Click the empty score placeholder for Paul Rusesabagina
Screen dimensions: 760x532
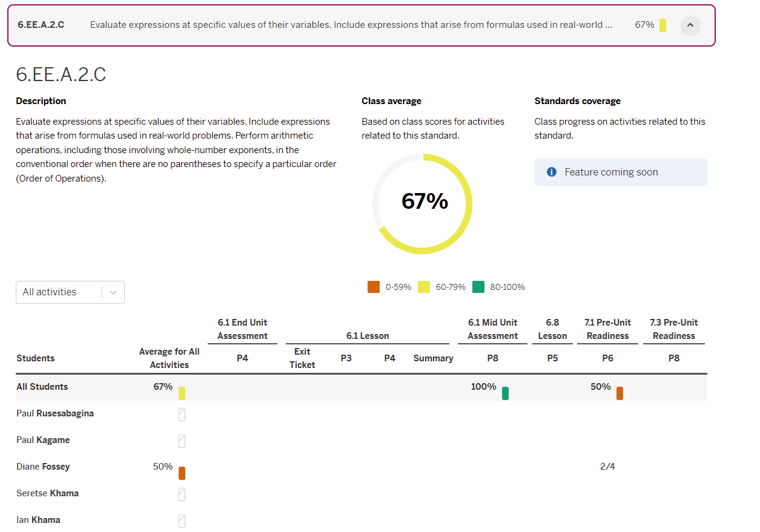pos(182,415)
